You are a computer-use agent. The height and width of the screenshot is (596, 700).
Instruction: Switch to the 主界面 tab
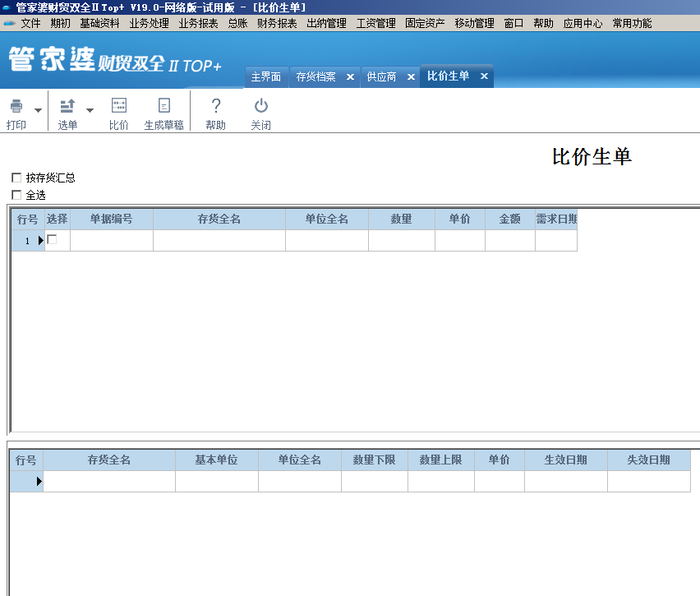click(x=266, y=76)
